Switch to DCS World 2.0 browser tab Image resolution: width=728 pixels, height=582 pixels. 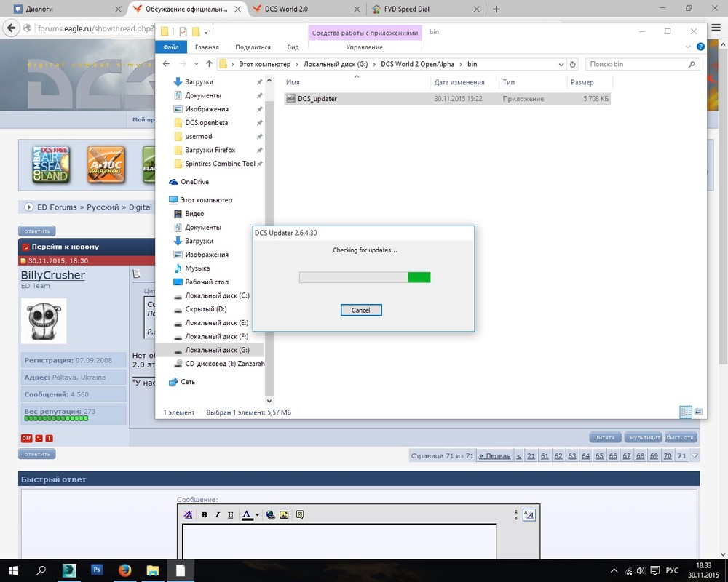coord(306,9)
